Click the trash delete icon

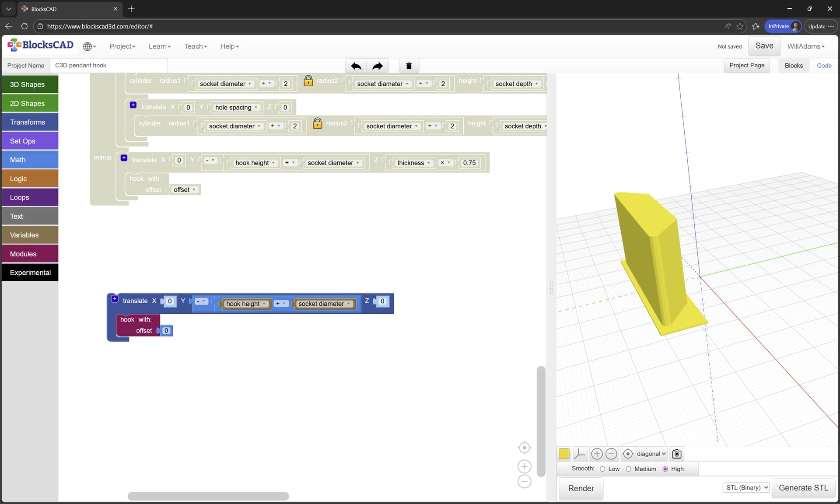(x=409, y=66)
